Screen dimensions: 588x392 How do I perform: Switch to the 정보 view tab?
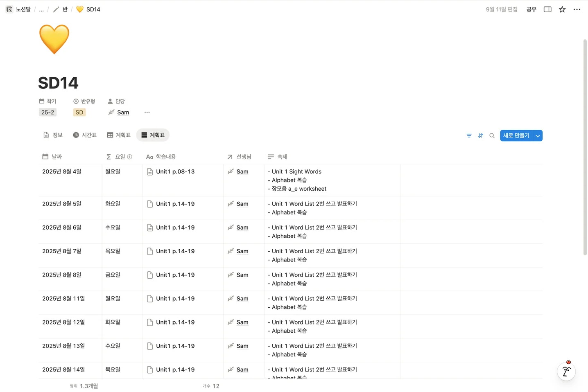(53, 135)
